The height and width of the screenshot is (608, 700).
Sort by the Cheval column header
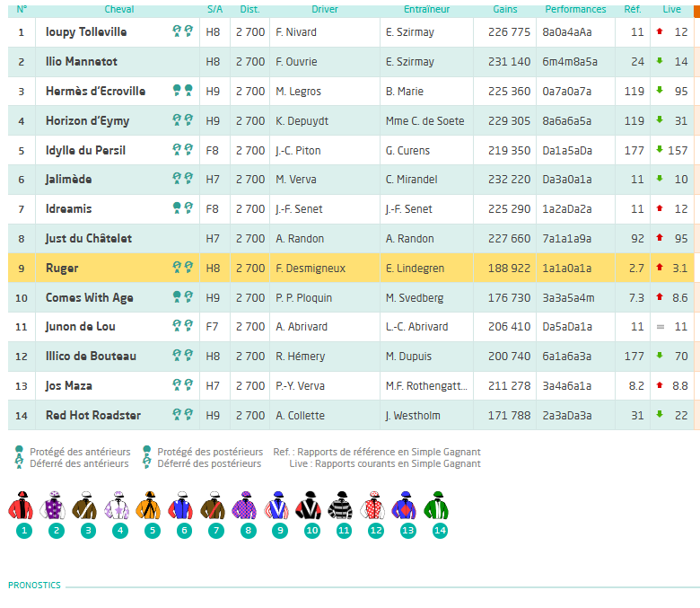(x=119, y=9)
